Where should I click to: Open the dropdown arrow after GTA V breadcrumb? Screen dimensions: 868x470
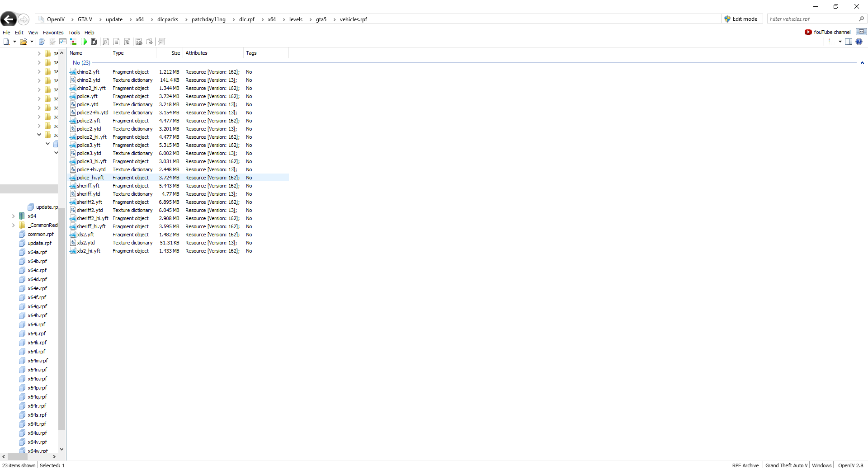(100, 19)
